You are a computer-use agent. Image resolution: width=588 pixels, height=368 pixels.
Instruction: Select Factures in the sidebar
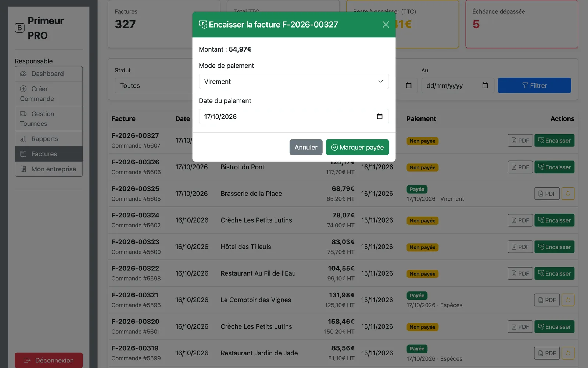[x=49, y=154]
